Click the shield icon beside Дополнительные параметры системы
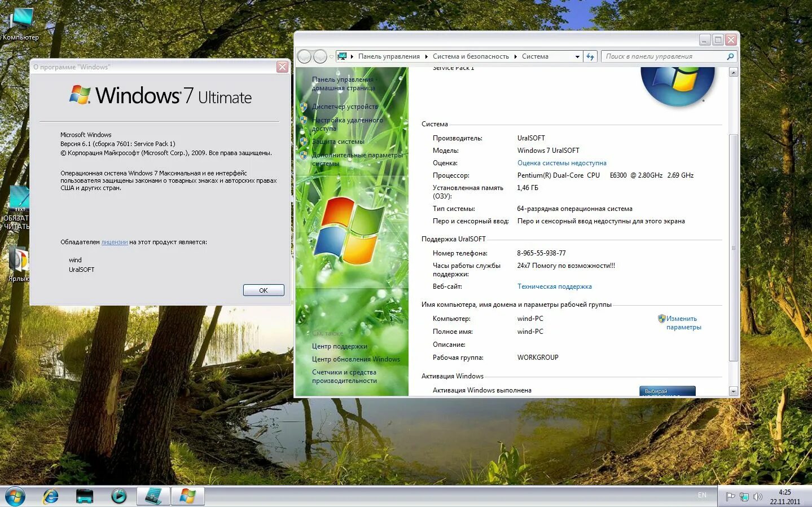This screenshot has width=812, height=507. pyautogui.click(x=304, y=155)
